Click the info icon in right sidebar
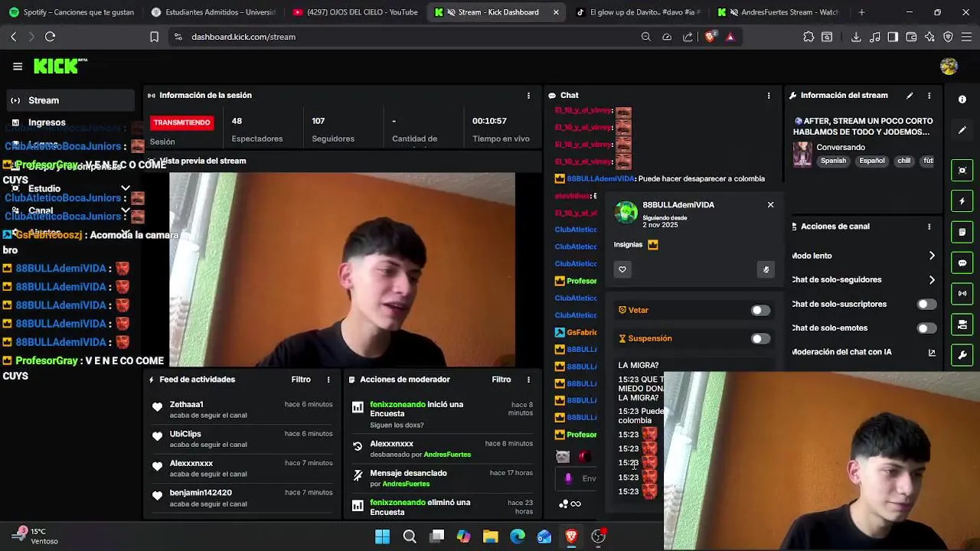 [962, 99]
